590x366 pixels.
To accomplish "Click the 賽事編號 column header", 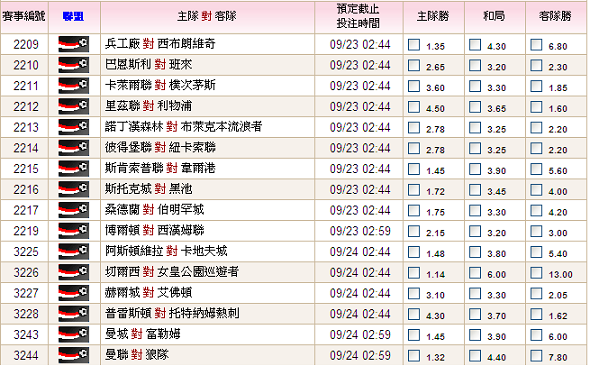I will click(24, 17).
